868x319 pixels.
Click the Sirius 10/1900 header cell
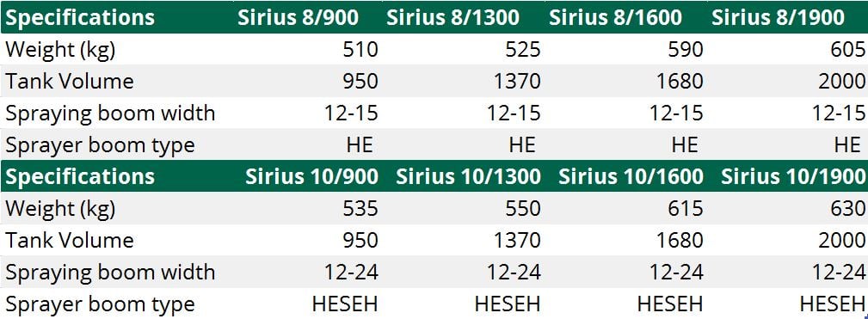pos(793,176)
